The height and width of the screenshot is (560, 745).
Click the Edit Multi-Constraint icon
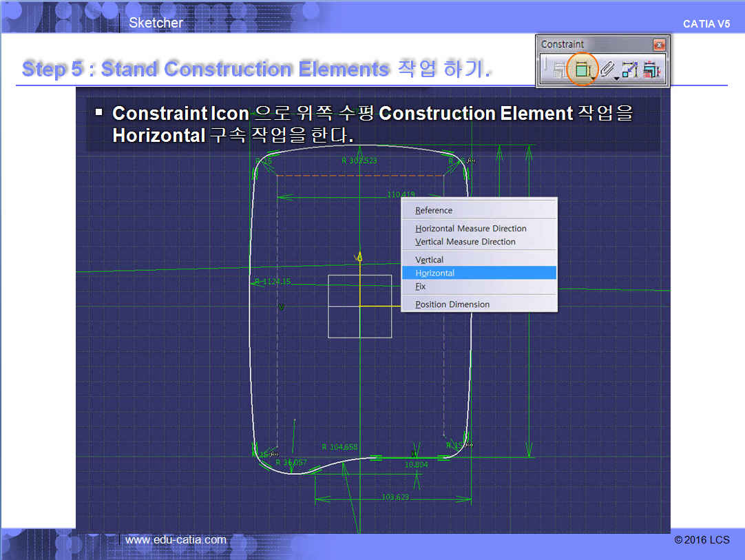click(x=651, y=70)
